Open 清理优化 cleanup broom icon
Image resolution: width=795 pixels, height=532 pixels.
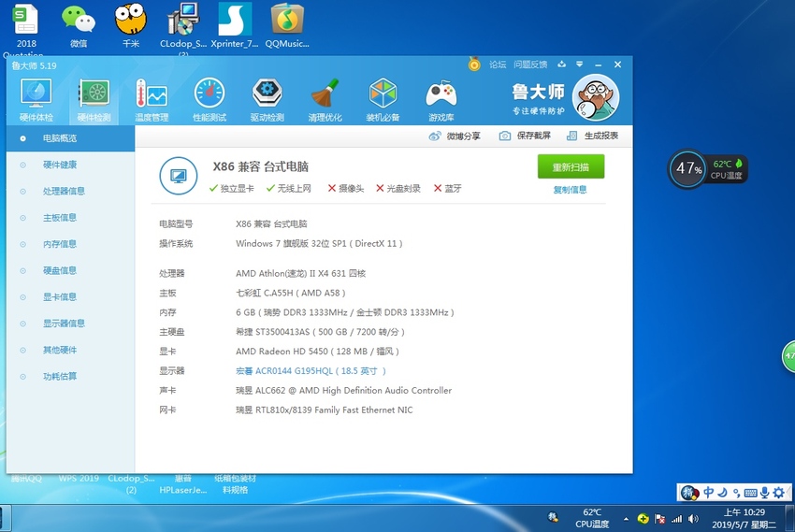pyautogui.click(x=325, y=100)
